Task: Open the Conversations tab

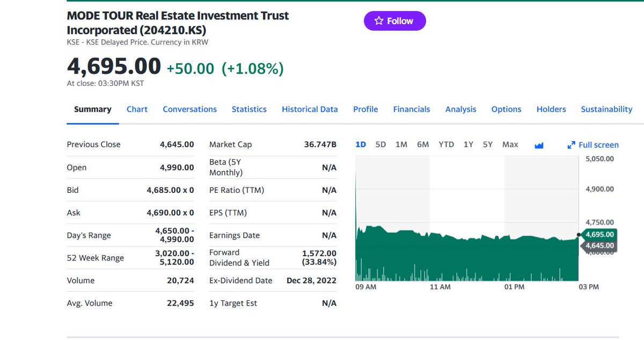Action: pyautogui.click(x=189, y=109)
